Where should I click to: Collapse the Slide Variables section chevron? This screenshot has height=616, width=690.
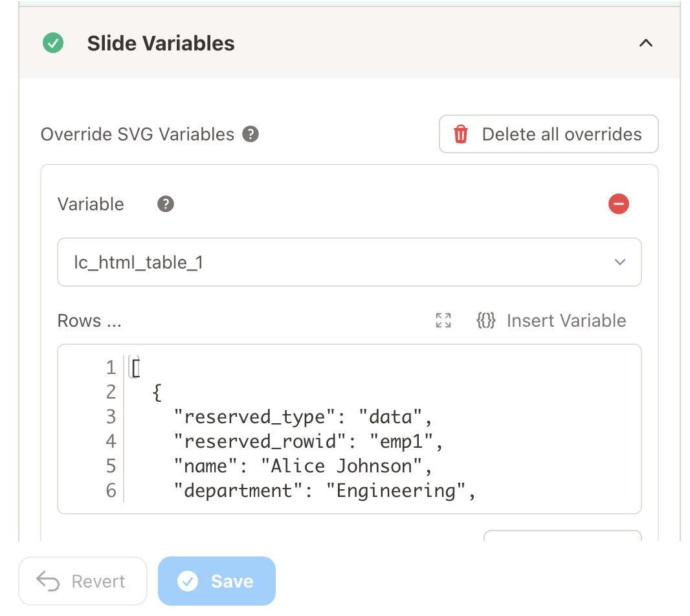click(645, 43)
